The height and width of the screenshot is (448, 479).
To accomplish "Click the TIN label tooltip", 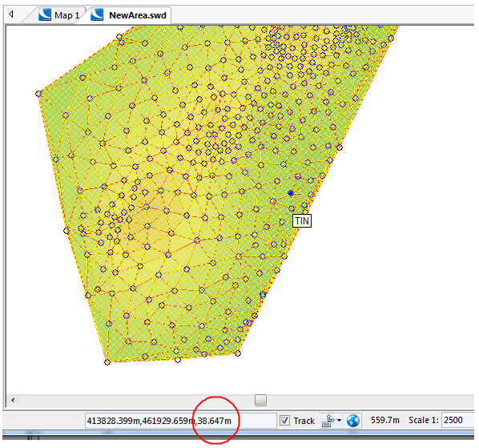I will click(x=302, y=220).
